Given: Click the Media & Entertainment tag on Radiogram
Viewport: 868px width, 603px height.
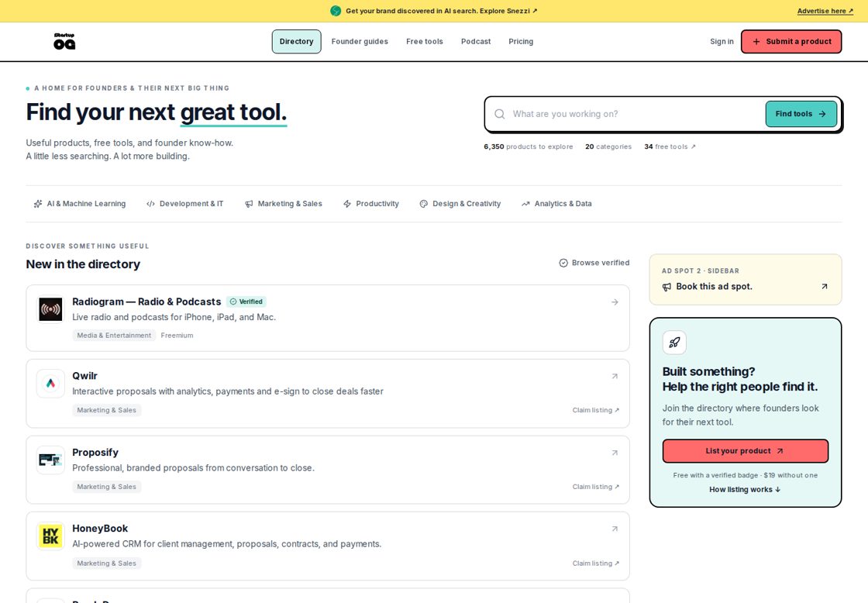Looking at the screenshot, I should pyautogui.click(x=114, y=336).
